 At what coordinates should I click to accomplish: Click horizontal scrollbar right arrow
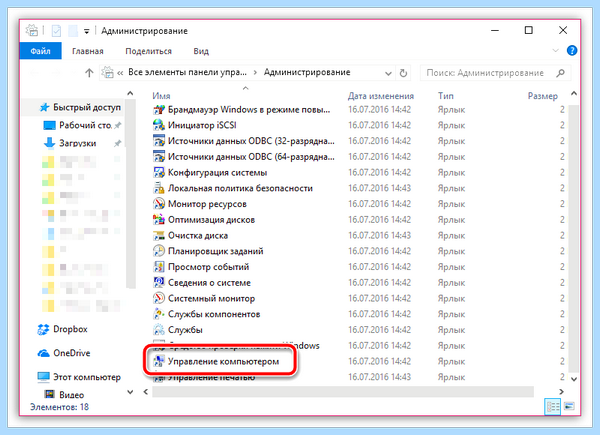[x=561, y=392]
